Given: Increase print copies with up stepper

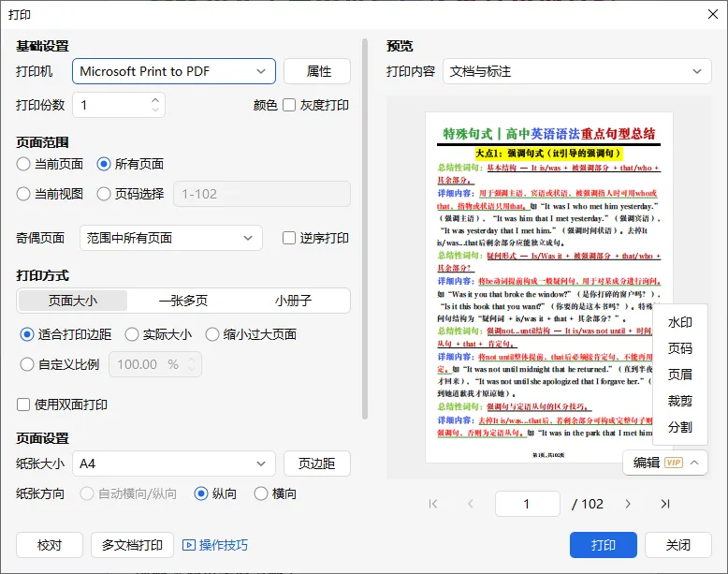Looking at the screenshot, I should [x=155, y=99].
